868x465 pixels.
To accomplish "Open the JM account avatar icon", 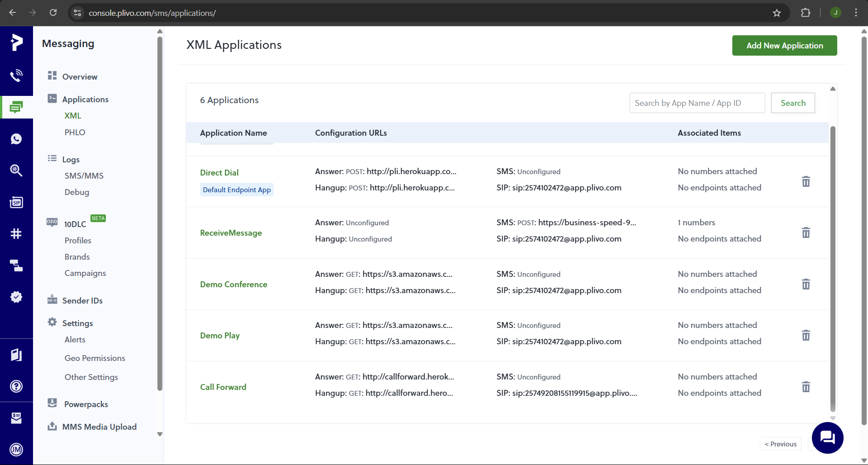I will (x=16, y=450).
